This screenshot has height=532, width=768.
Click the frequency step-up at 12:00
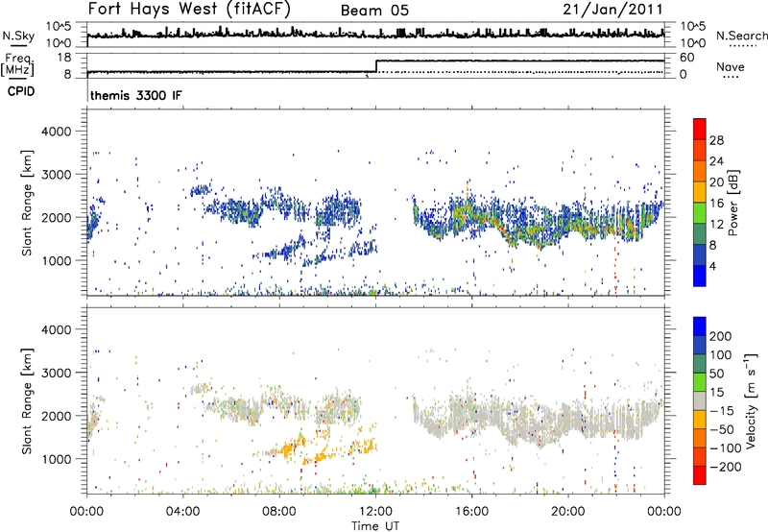point(375,66)
